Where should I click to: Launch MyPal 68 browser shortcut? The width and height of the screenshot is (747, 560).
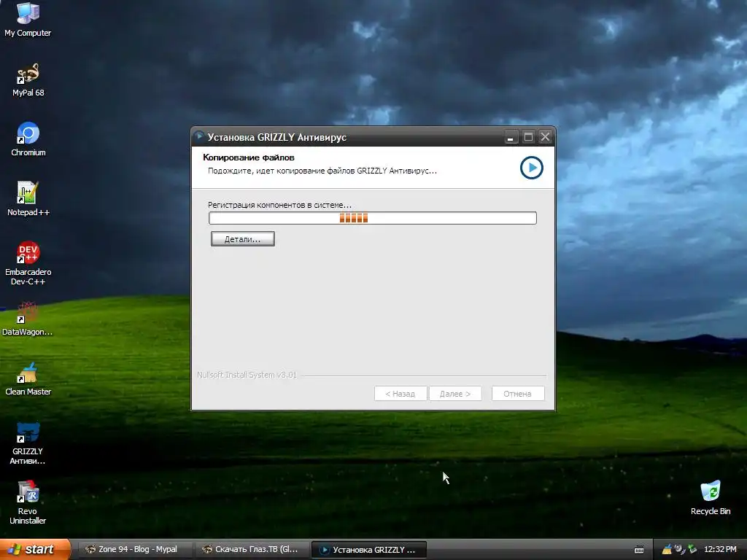28,79
